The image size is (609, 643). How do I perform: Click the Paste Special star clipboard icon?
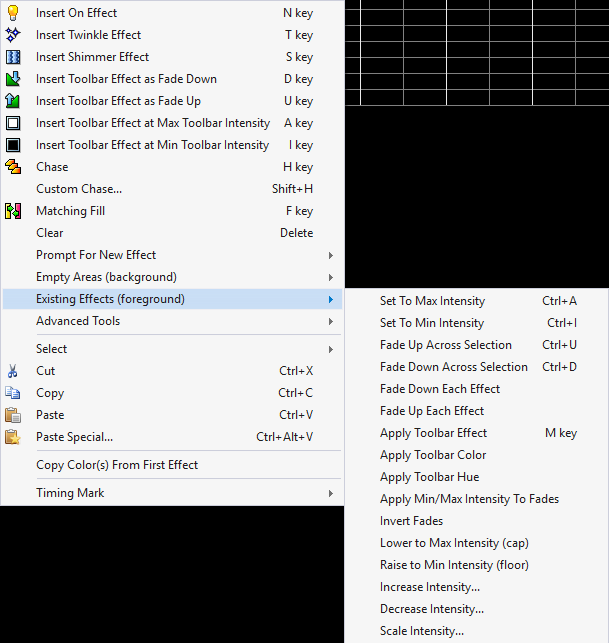(13, 437)
